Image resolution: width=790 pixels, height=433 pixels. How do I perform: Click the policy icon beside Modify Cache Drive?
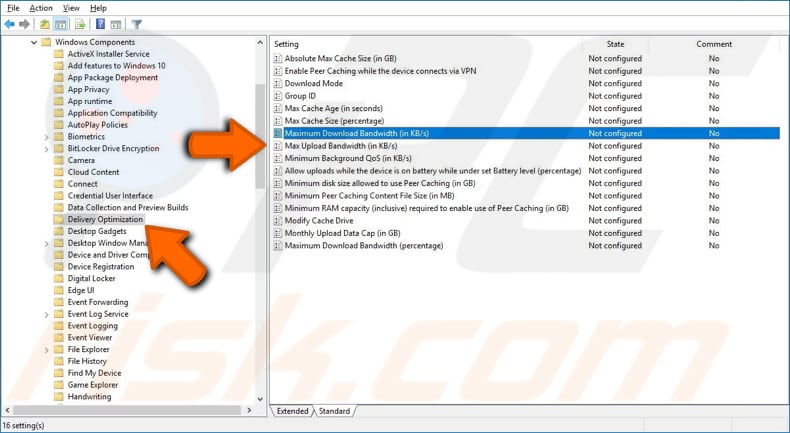tap(278, 221)
